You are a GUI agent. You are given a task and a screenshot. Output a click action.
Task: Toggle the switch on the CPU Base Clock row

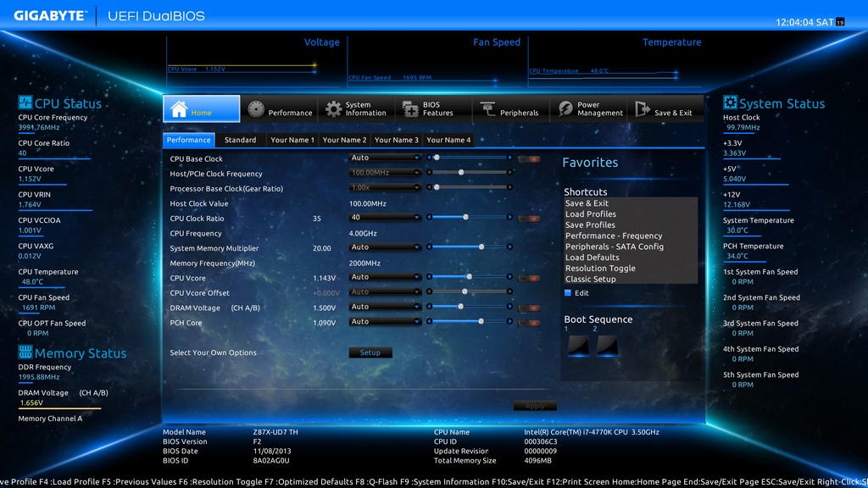coord(529,158)
